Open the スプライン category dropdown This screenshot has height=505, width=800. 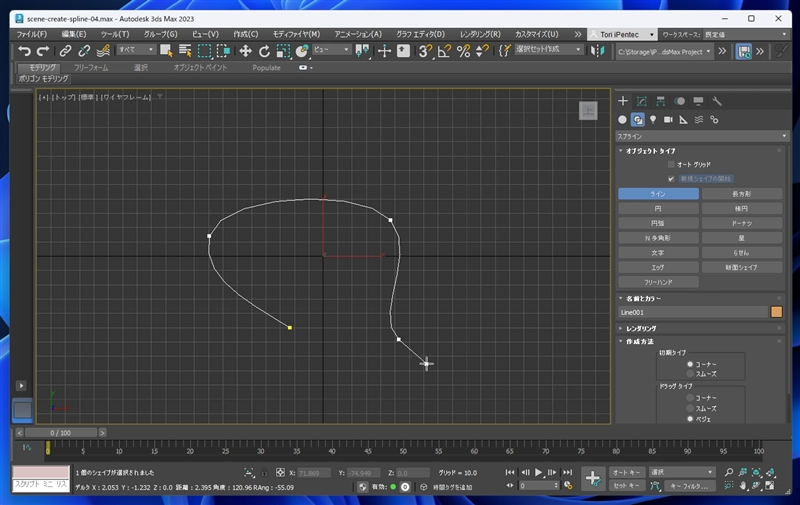click(702, 136)
